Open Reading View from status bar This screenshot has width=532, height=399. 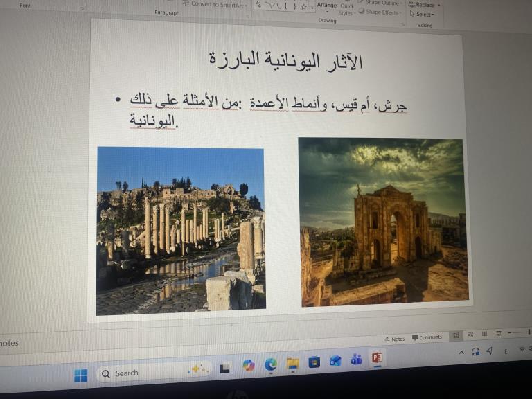[485, 335]
